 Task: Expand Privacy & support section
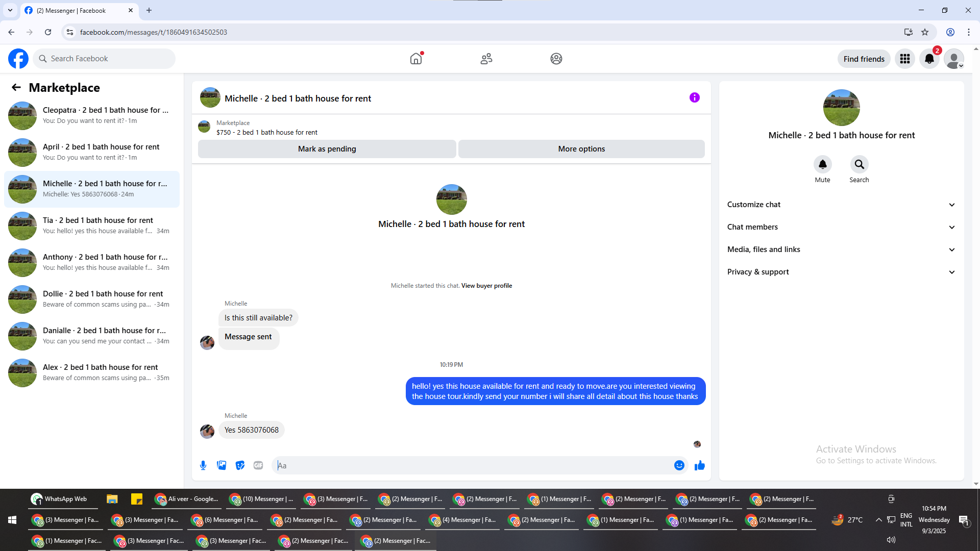pyautogui.click(x=841, y=272)
